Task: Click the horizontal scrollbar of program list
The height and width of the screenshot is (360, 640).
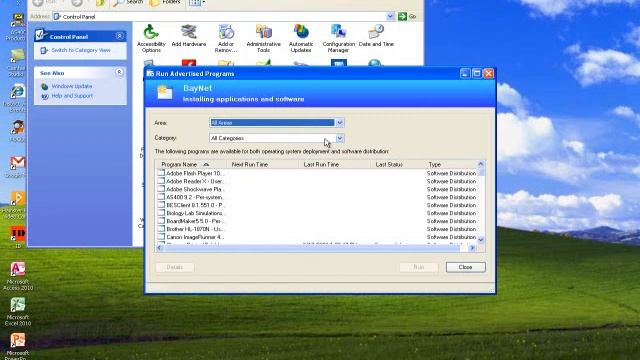Action: [312, 248]
